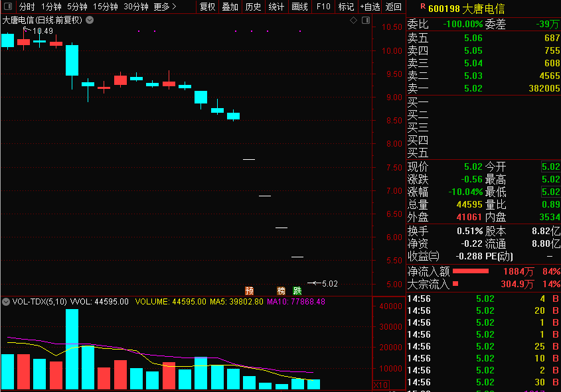Click the 10.49 high price label on chart
561x392 pixels.
click(42, 31)
